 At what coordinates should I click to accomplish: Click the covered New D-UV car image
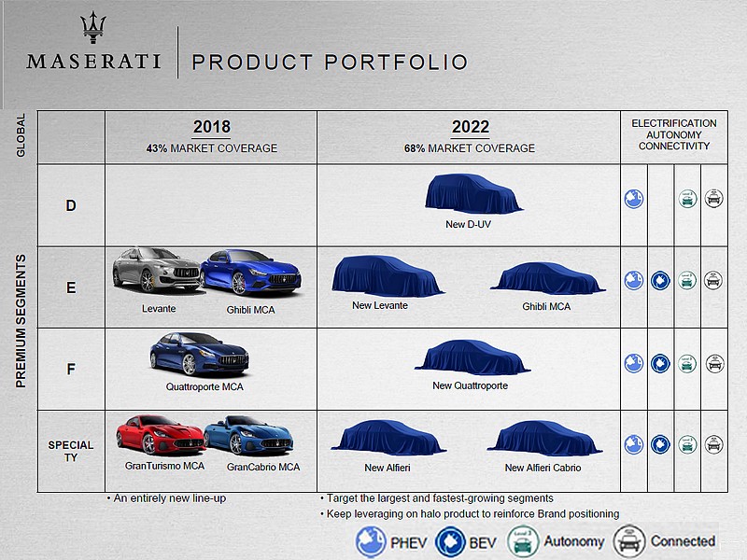click(x=473, y=194)
